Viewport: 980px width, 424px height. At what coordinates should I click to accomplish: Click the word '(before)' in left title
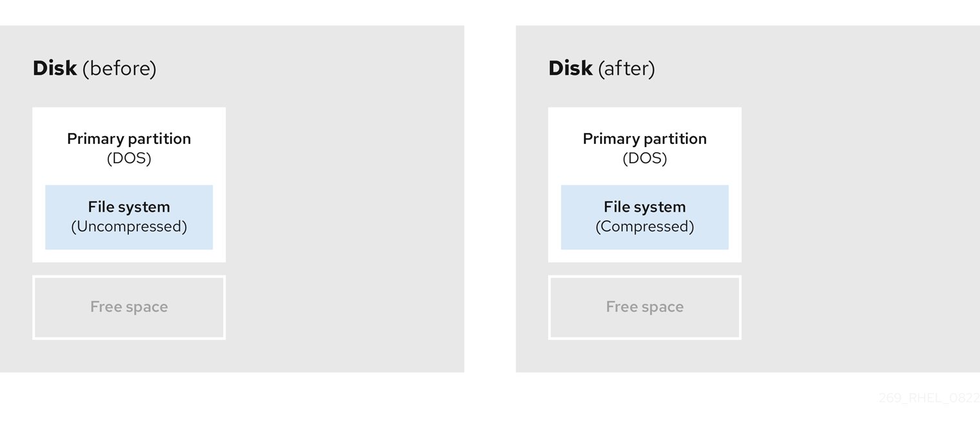click(x=119, y=68)
